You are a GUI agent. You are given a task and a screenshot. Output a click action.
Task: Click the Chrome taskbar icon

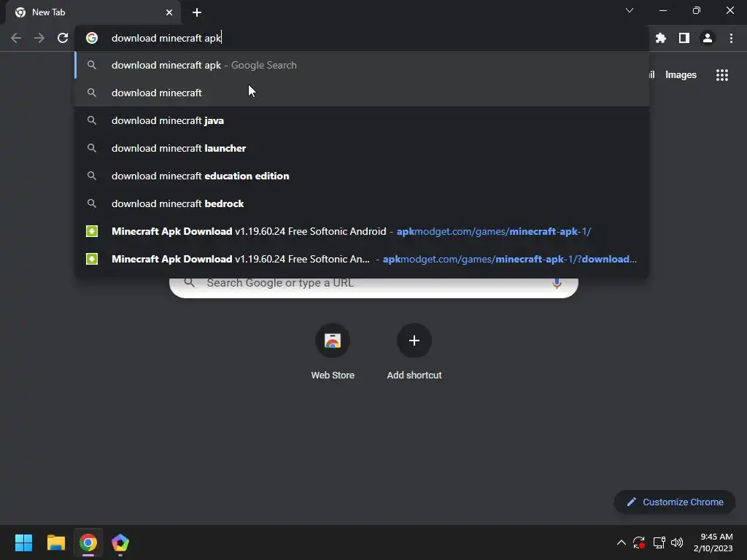click(88, 542)
